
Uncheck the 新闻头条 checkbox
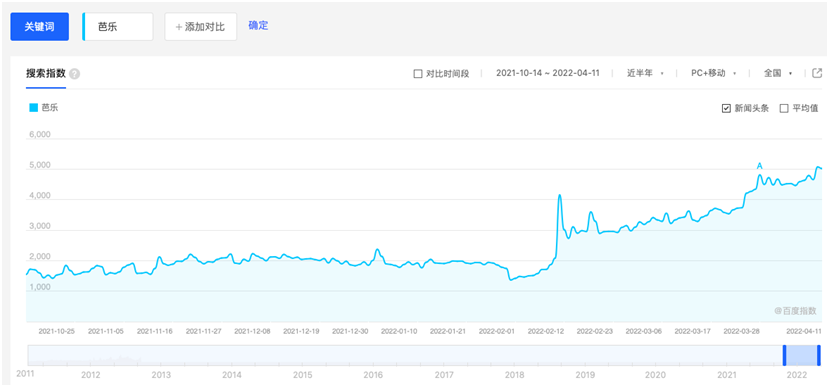(x=726, y=108)
